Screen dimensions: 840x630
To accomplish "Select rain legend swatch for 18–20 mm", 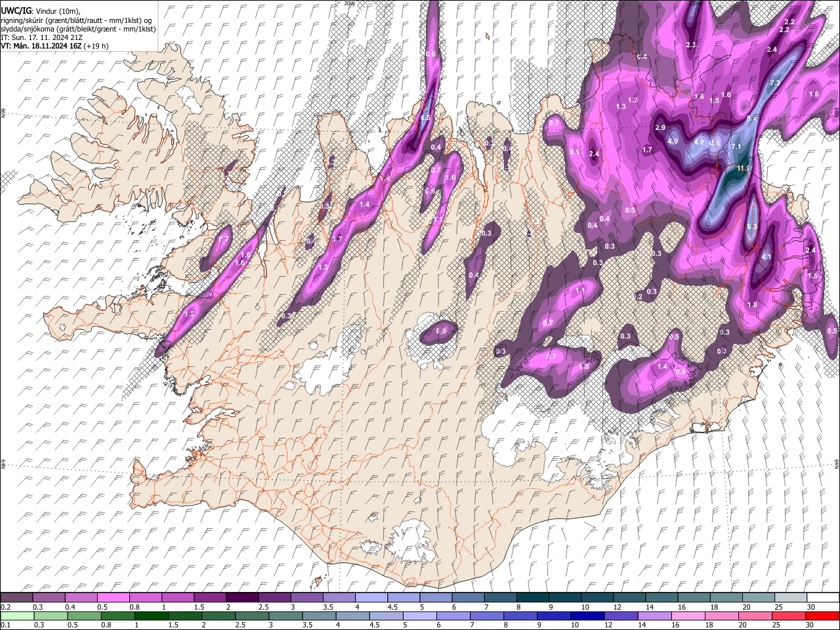I will [x=723, y=616].
